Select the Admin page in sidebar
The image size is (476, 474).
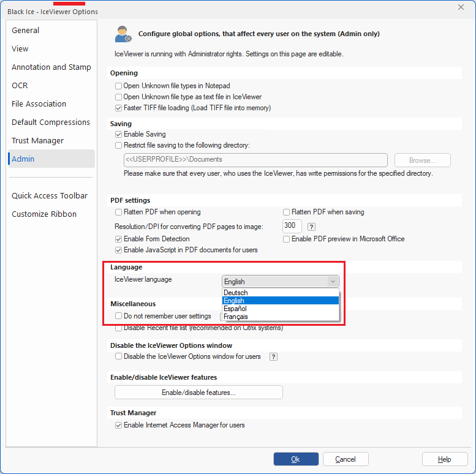point(51,159)
